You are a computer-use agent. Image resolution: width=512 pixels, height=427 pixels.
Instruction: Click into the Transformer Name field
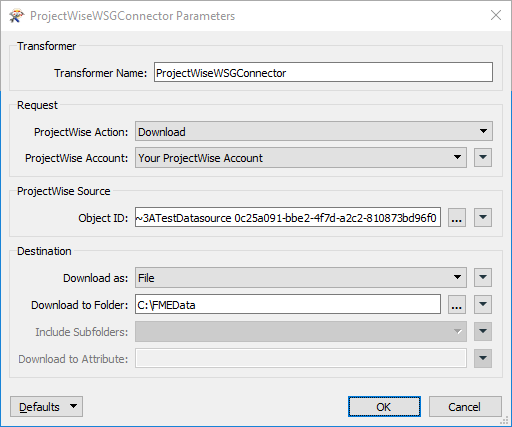pos(323,72)
